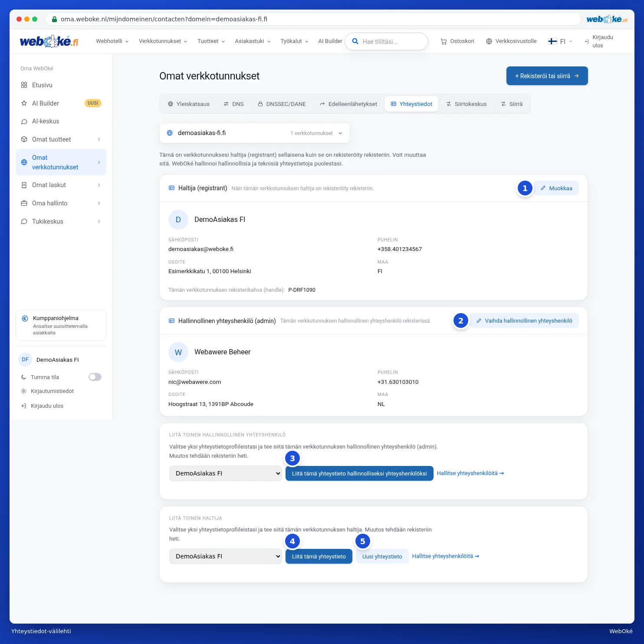Click the magnifier icon in search box
The width and height of the screenshot is (644, 644).
(x=355, y=41)
